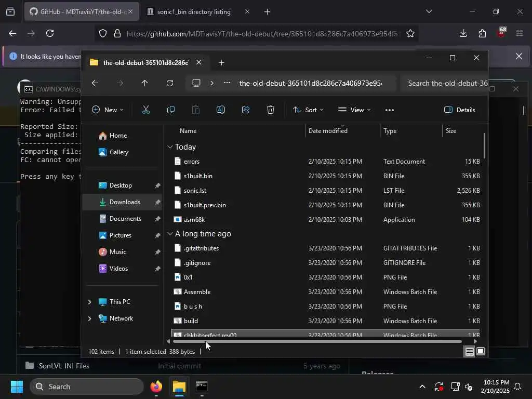
Task: Open hidden breadcrumb ellipsis in Explorer address bar
Action: point(227,83)
